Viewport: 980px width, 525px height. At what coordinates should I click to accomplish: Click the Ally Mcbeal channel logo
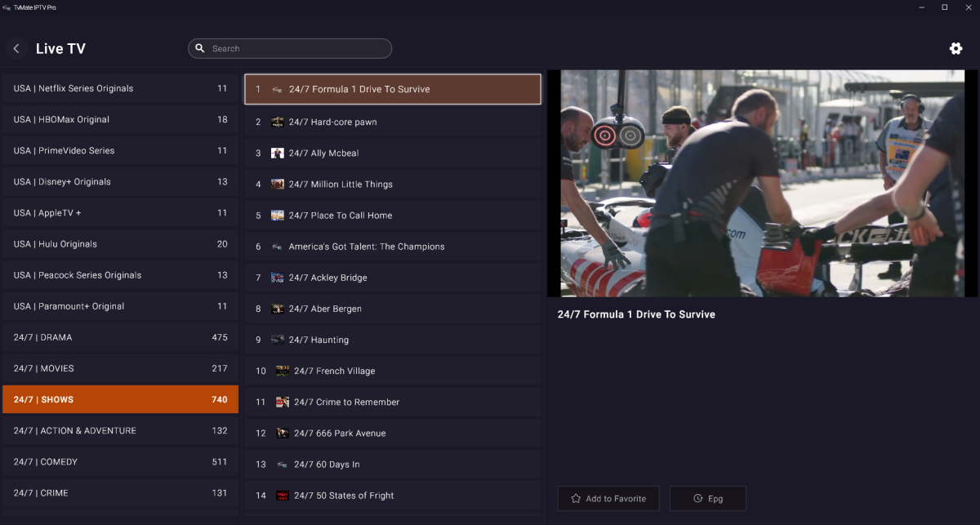[x=278, y=153]
